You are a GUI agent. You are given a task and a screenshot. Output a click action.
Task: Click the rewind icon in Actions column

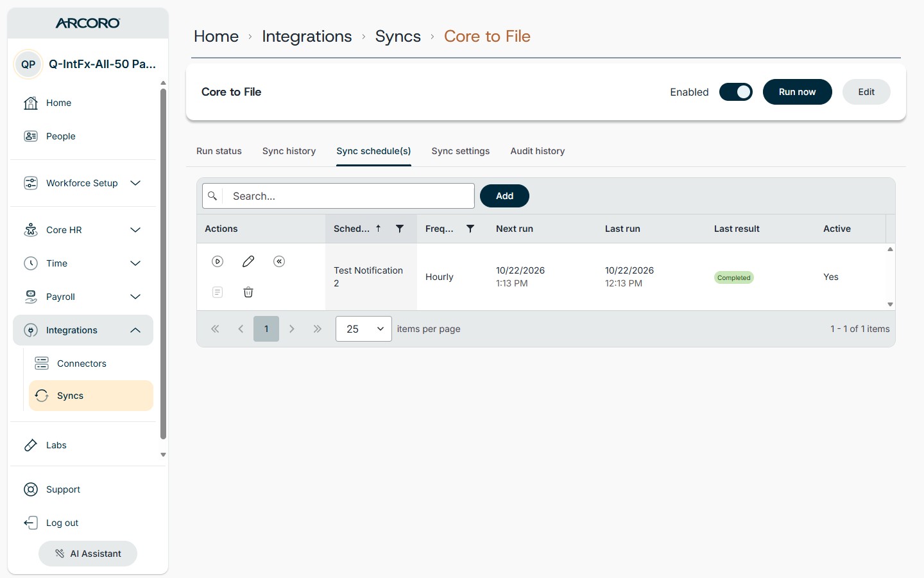click(279, 261)
